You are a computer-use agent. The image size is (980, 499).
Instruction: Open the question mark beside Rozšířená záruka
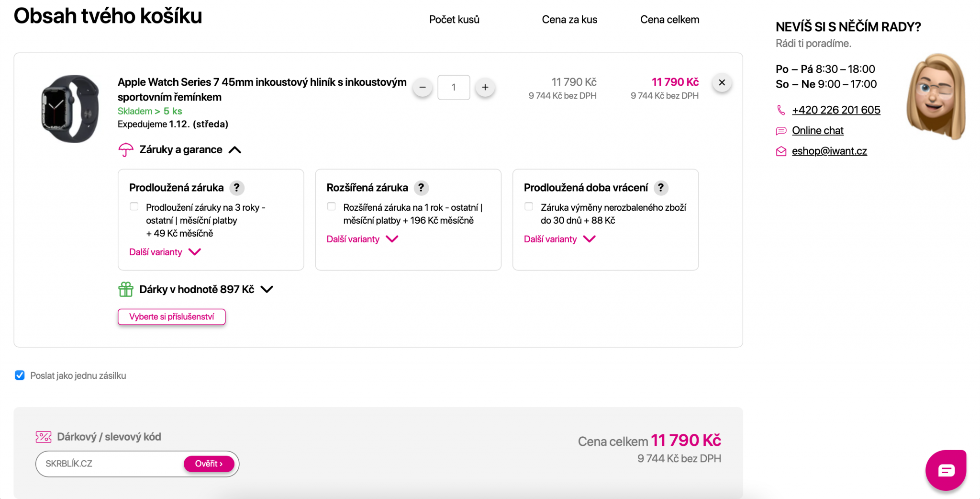[x=421, y=188]
